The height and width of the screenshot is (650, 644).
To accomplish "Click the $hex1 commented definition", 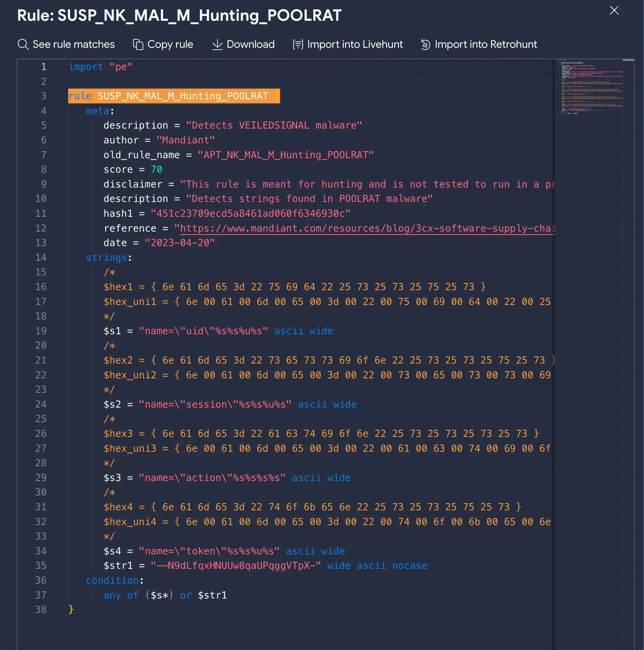I will coord(295,287).
